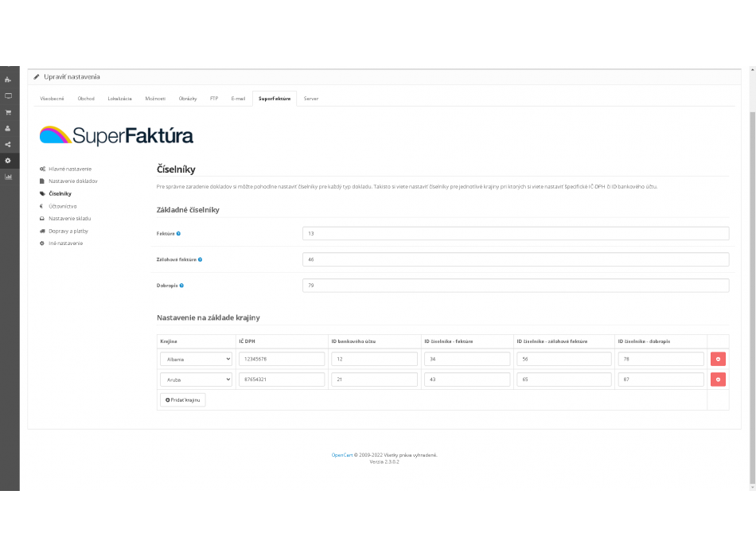Edit zálohová faktúra ID in Albania row
This screenshot has width=756, height=557.
click(564, 360)
